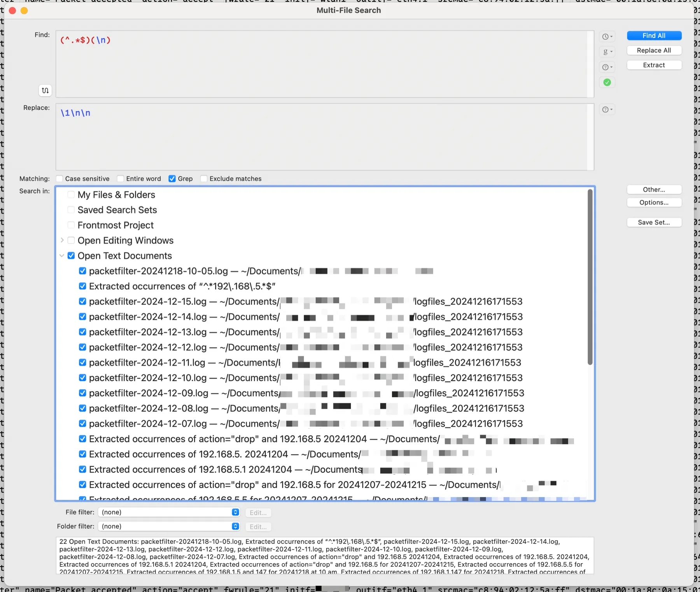This screenshot has height=592, width=700.
Task: Check My Files & Folders
Action: (71, 194)
